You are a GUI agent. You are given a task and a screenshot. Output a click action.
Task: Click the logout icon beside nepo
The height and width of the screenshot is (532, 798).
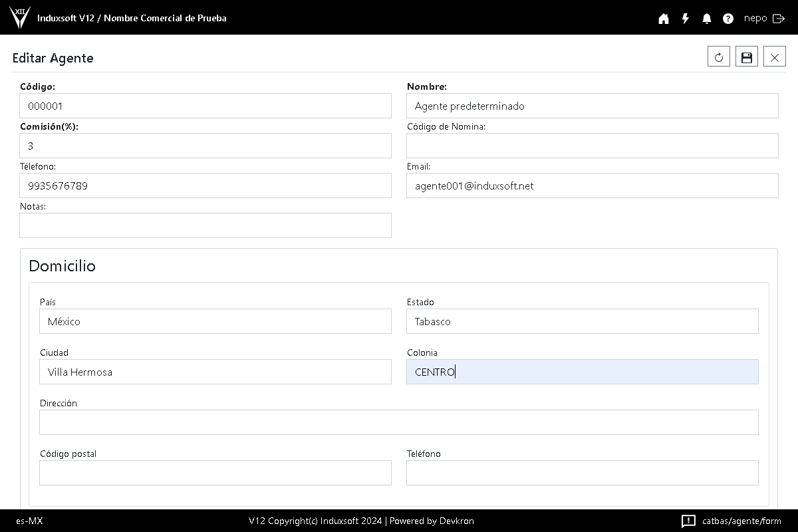click(779, 19)
